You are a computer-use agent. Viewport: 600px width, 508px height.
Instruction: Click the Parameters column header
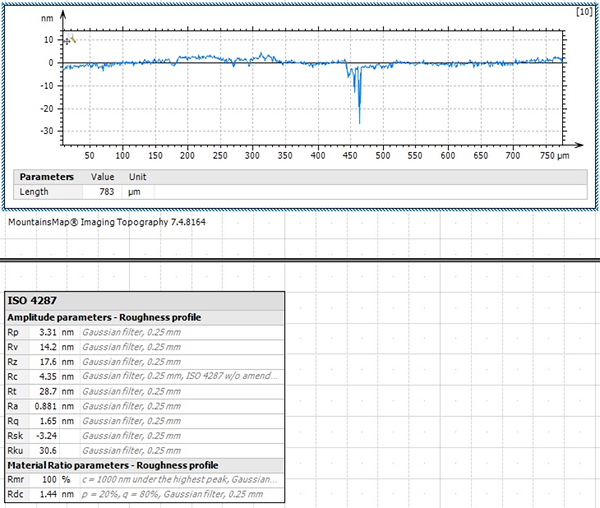click(x=47, y=177)
